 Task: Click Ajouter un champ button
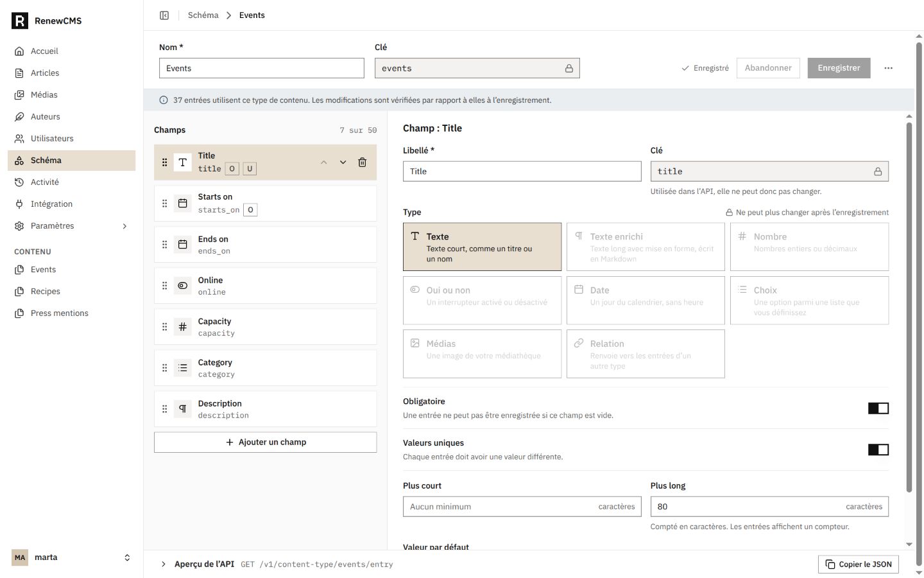[x=265, y=442]
